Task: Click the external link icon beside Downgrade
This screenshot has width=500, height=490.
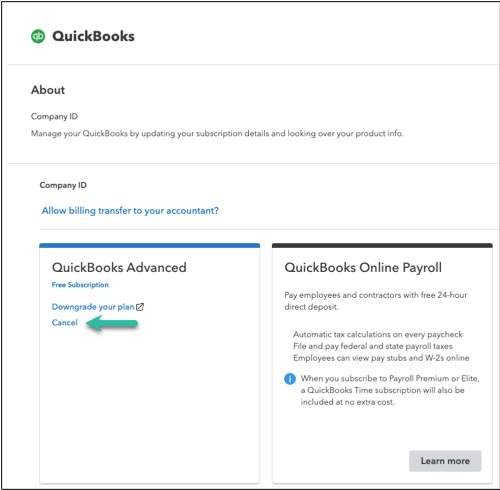Action: point(140,307)
